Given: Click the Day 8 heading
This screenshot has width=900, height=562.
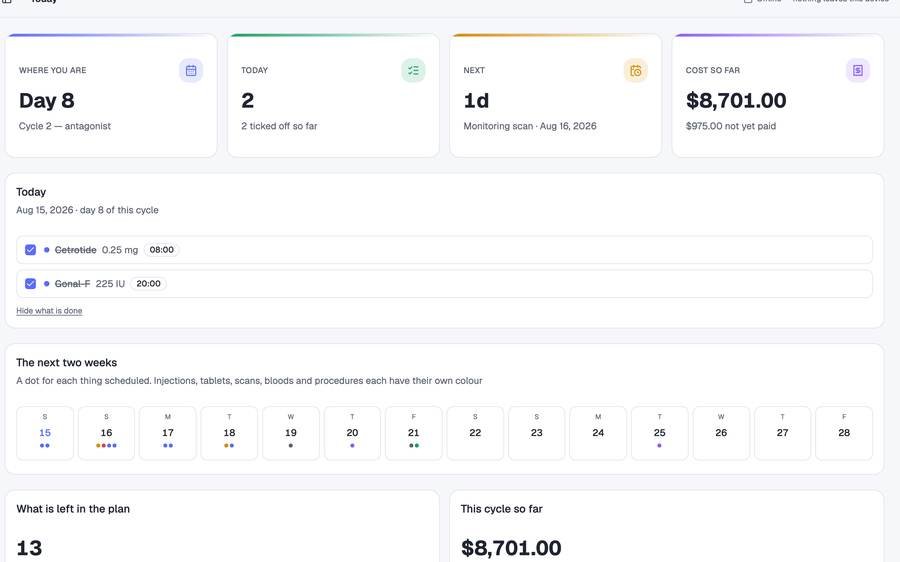Looking at the screenshot, I should point(46,100).
